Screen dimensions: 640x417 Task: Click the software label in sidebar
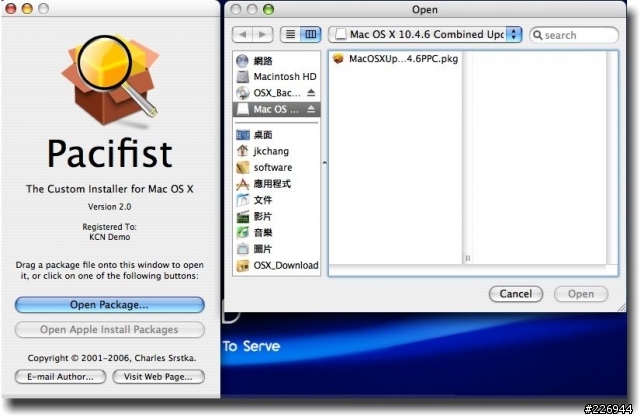(x=273, y=168)
